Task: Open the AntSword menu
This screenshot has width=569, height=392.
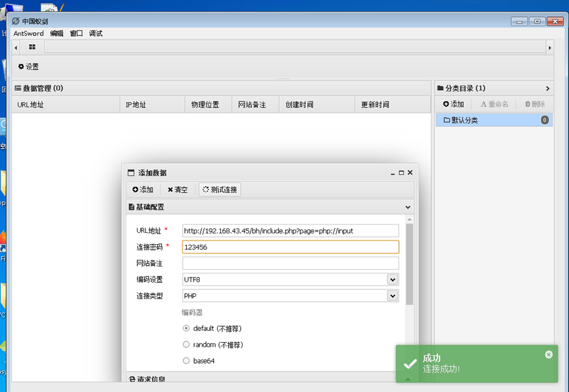Action: [x=28, y=34]
